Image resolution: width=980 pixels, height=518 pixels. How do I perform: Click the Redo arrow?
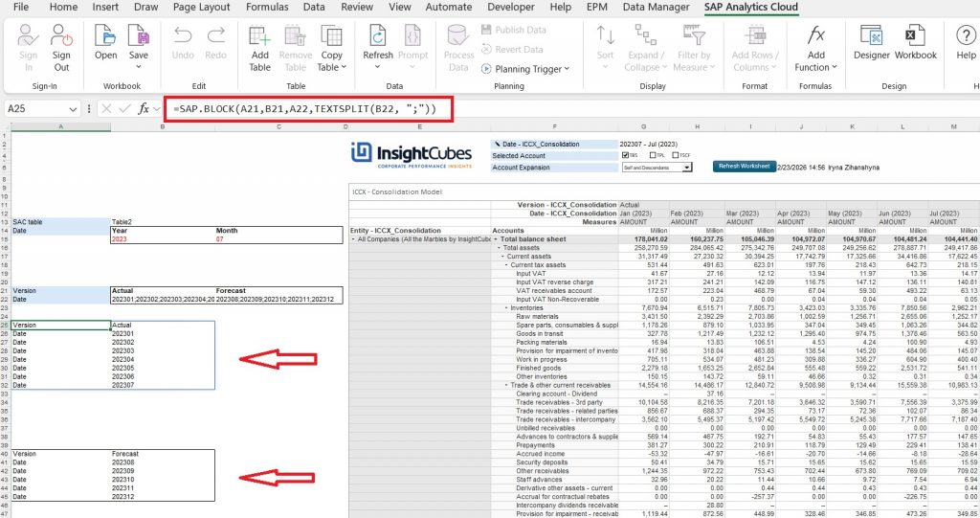pyautogui.click(x=215, y=35)
